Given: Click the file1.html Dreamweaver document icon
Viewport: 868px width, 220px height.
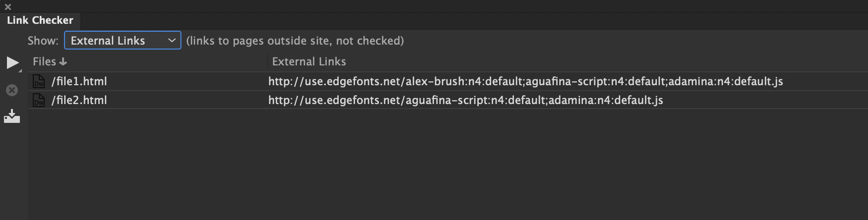Looking at the screenshot, I should coord(39,81).
